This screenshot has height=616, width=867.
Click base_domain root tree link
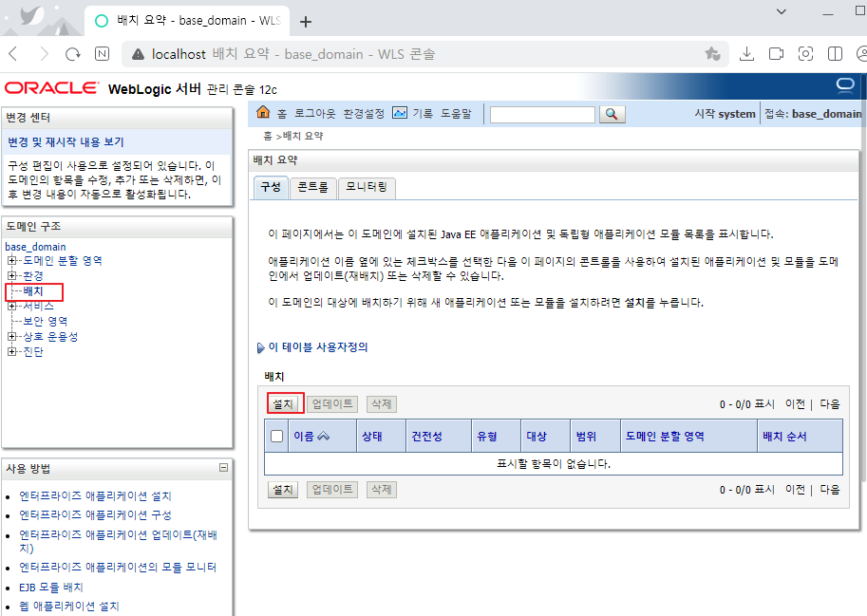point(35,247)
